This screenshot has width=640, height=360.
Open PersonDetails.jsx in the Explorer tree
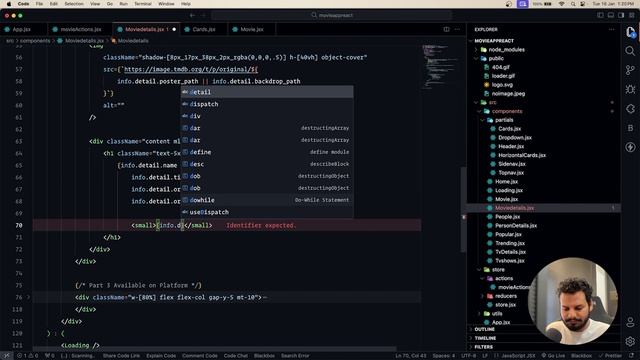(x=516, y=226)
